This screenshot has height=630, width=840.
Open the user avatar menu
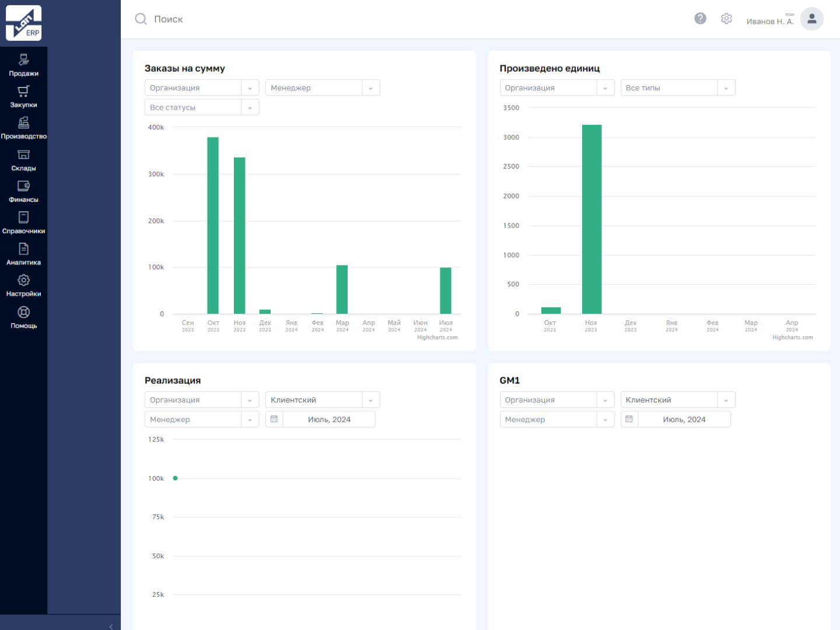pos(811,19)
